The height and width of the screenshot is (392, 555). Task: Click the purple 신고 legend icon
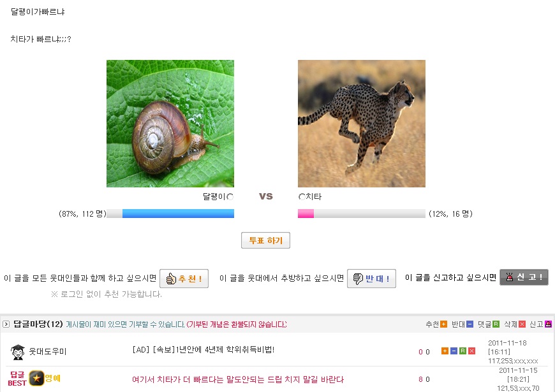tap(548, 324)
